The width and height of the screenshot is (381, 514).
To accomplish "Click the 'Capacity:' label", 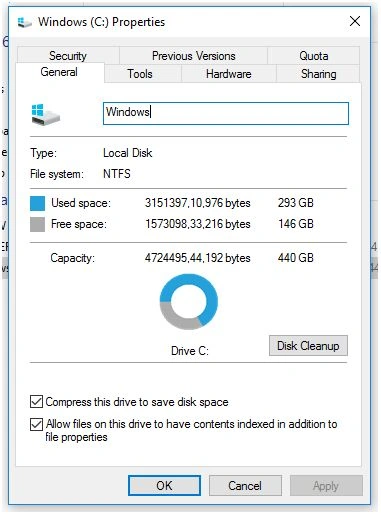I will 72,258.
